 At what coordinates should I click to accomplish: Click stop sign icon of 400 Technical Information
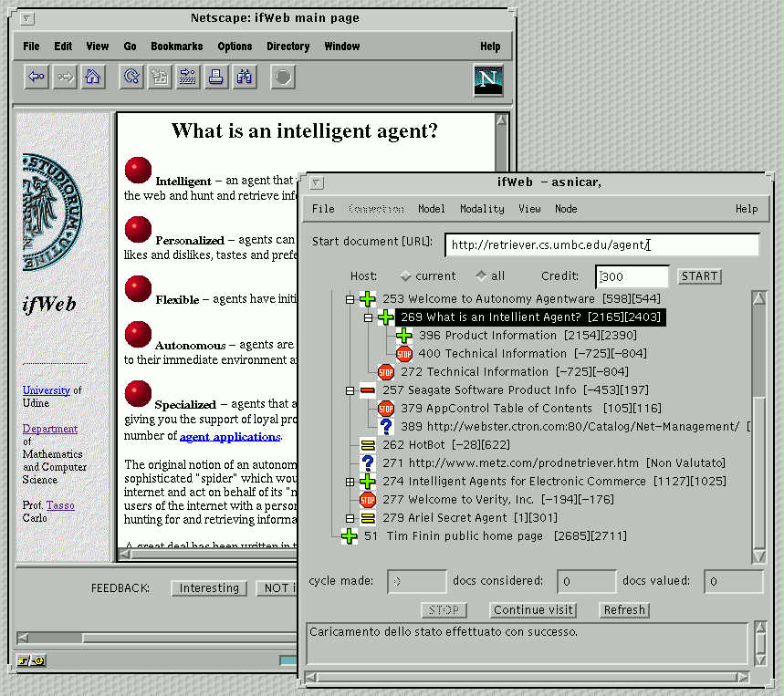tap(404, 354)
